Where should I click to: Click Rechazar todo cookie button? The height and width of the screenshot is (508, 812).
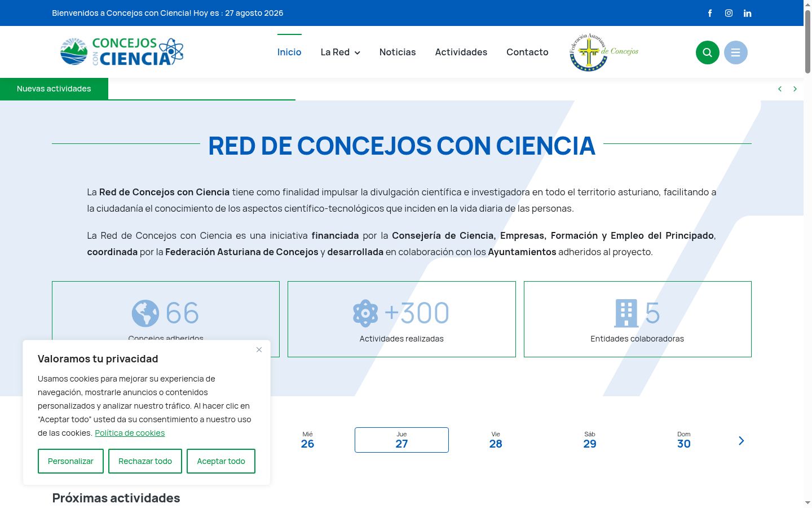tap(145, 461)
